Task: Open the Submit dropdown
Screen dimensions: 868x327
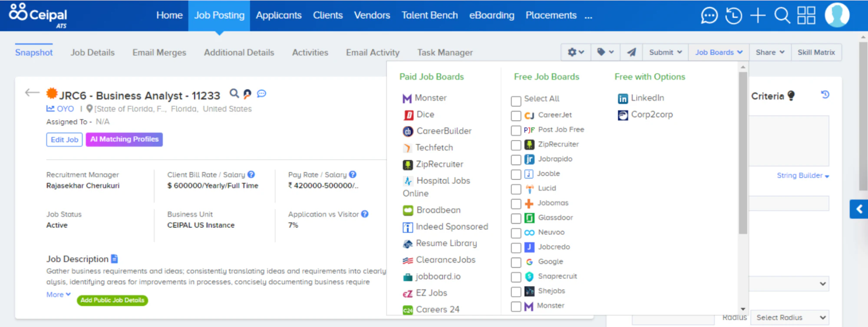Action: [665, 52]
